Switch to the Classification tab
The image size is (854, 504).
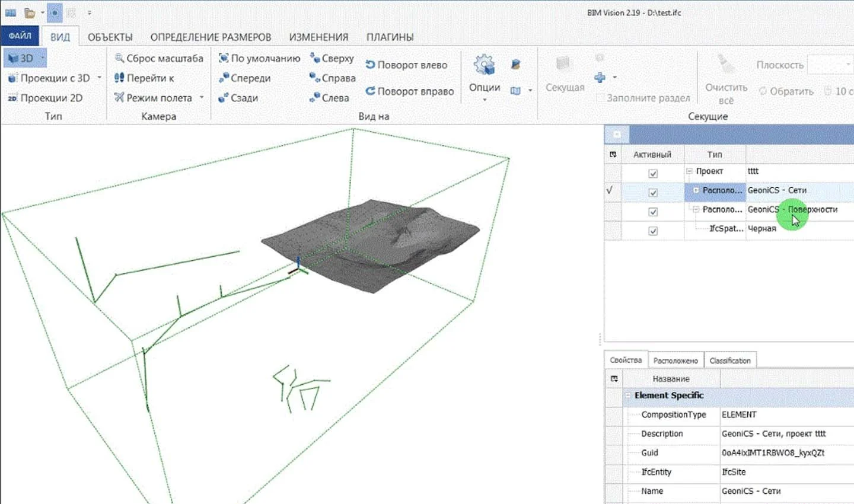click(730, 361)
